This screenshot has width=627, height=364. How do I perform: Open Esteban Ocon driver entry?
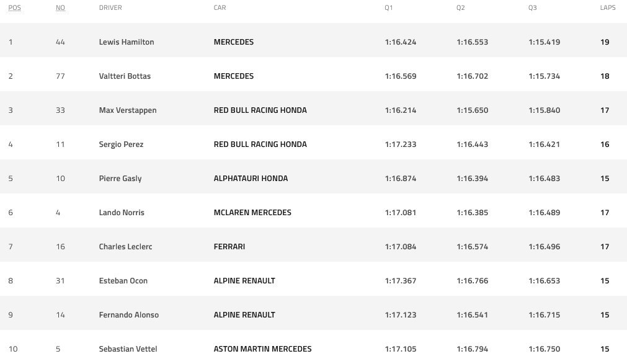[123, 281]
